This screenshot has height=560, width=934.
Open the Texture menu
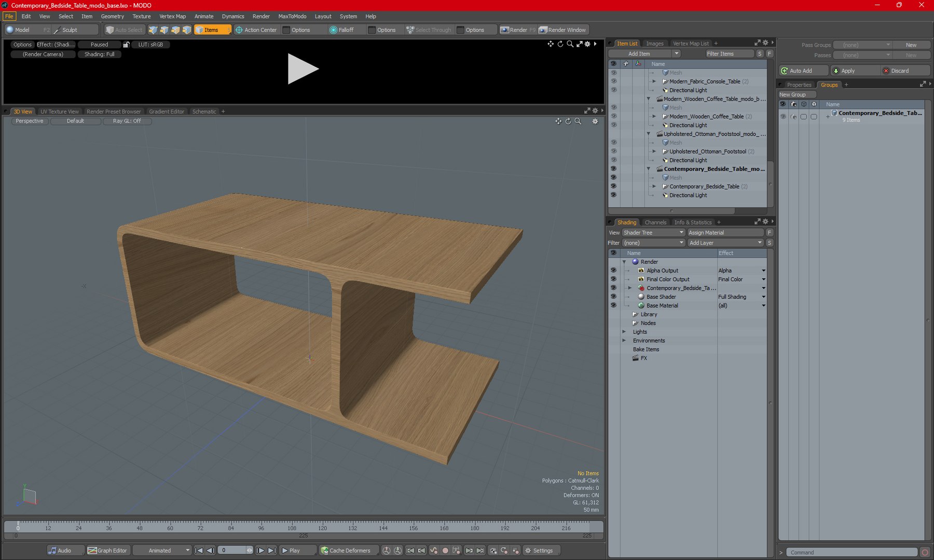pyautogui.click(x=141, y=16)
